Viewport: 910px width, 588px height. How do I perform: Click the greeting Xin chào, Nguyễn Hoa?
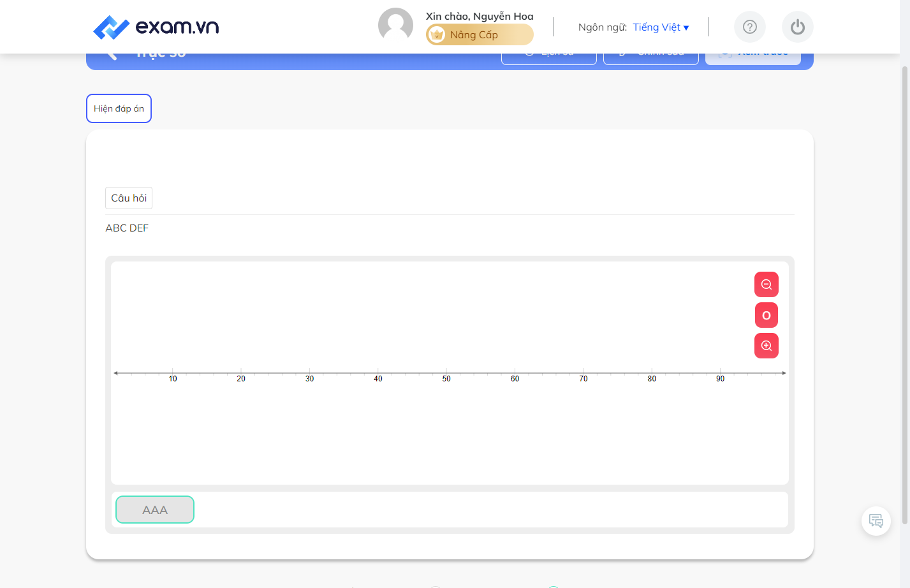(480, 16)
